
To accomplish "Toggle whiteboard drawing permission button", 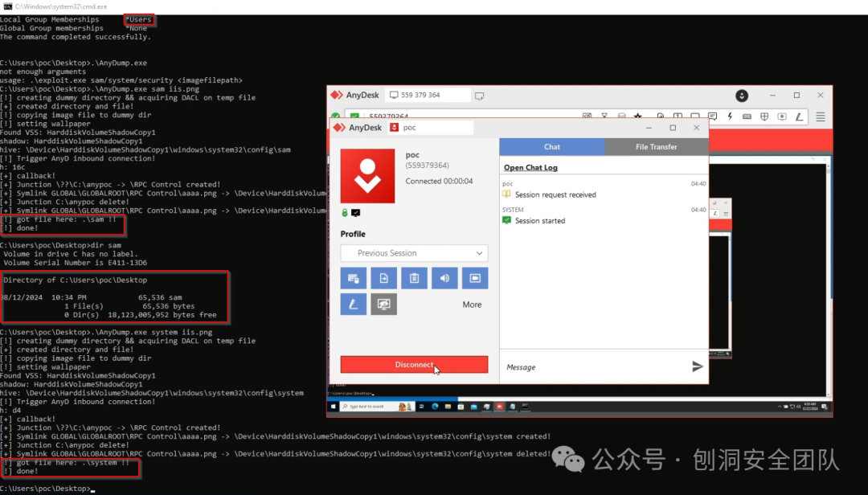I will [x=353, y=304].
